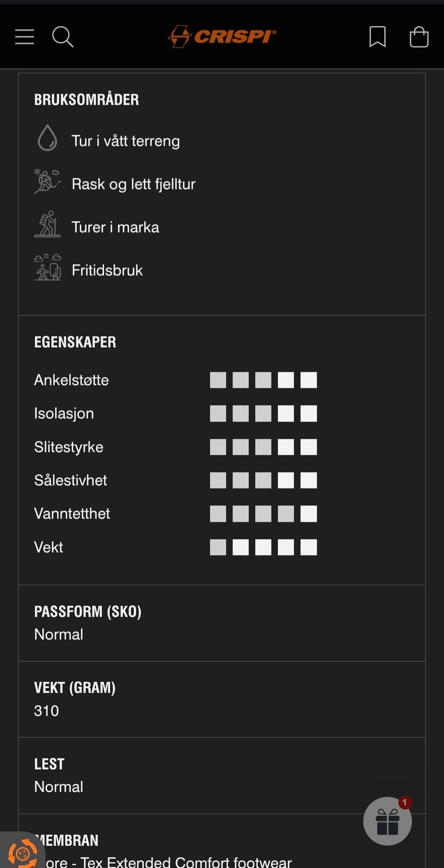Screen dimensions: 444x868
Task: Click the Vanntetthet rating squares
Action: pos(263,513)
